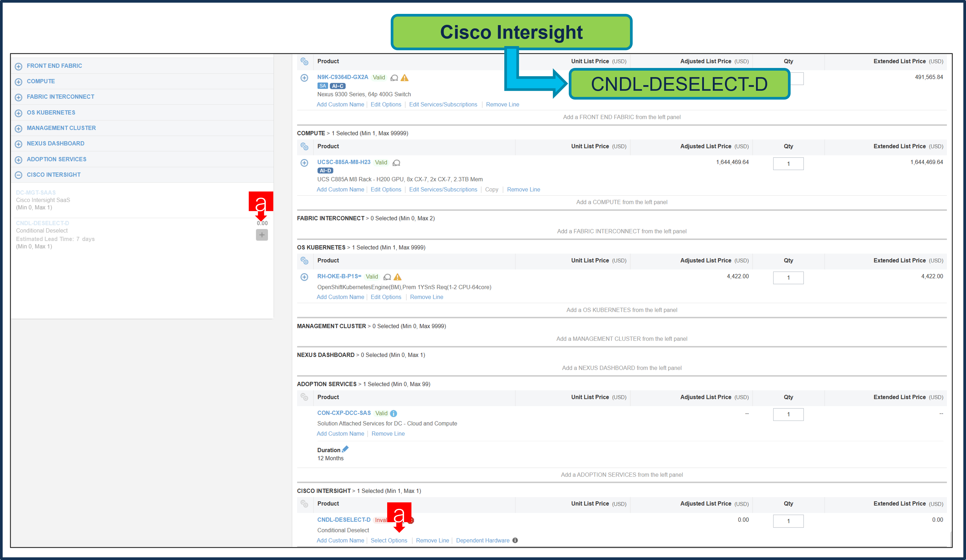Add Custom Name for CON-CXP-DCC-SAS

tap(340, 434)
